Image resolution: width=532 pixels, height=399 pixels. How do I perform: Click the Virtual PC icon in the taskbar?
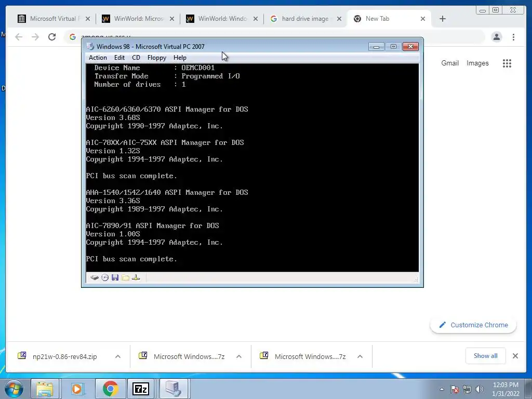point(174,389)
